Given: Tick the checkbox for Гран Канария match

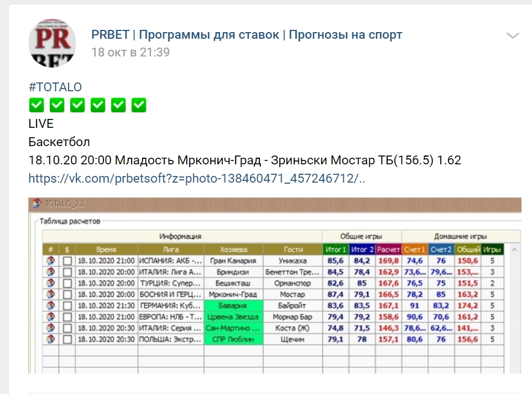Looking at the screenshot, I should point(67,261).
